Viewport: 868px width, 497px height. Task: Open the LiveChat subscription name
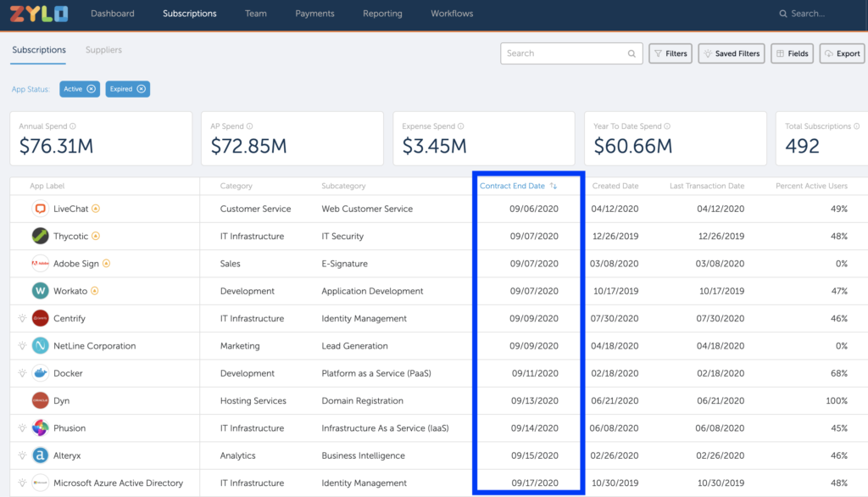tap(71, 209)
